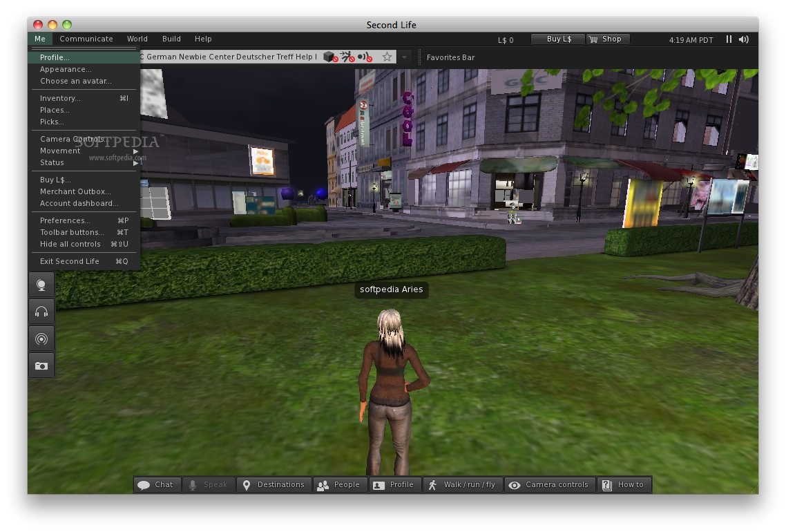Select Appearance... menu entry
Screen dimensions: 786x532
tap(84, 69)
